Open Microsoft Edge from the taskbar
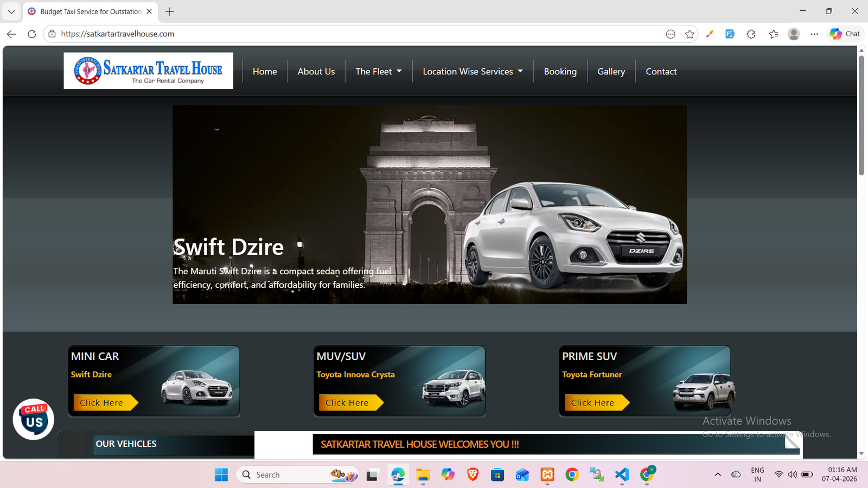Screen dimensions: 868x488 tap(398, 474)
